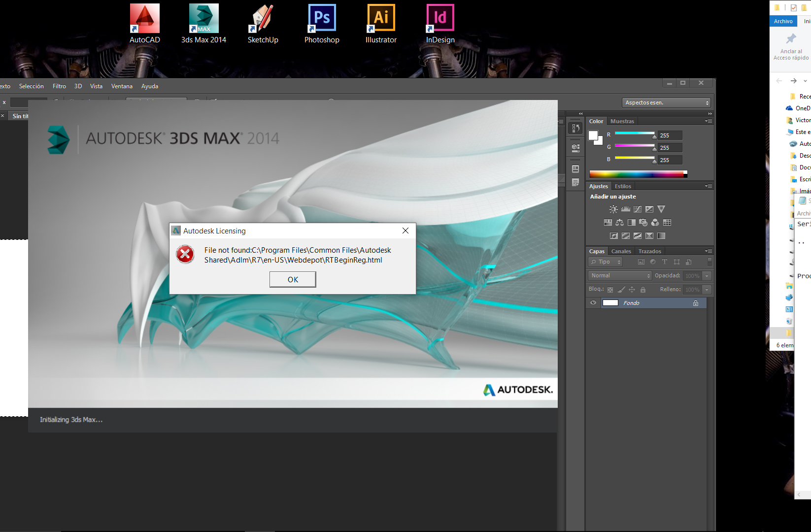Image resolution: width=811 pixels, height=532 pixels.
Task: Open the Selección menu in Photoshop
Action: click(x=32, y=86)
